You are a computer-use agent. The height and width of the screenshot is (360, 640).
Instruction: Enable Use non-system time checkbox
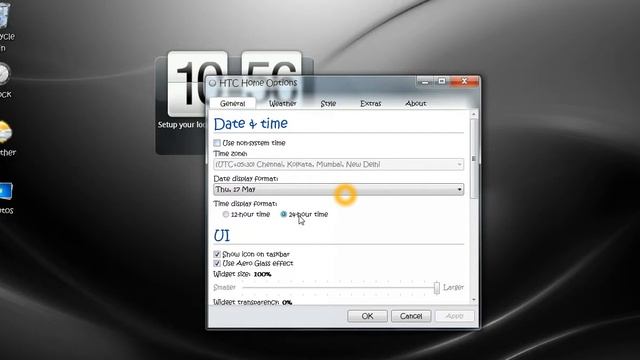click(x=217, y=143)
